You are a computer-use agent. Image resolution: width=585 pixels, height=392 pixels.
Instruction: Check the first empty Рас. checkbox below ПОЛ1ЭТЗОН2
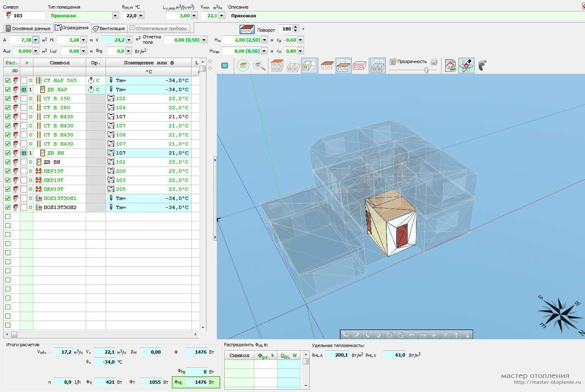coord(8,216)
